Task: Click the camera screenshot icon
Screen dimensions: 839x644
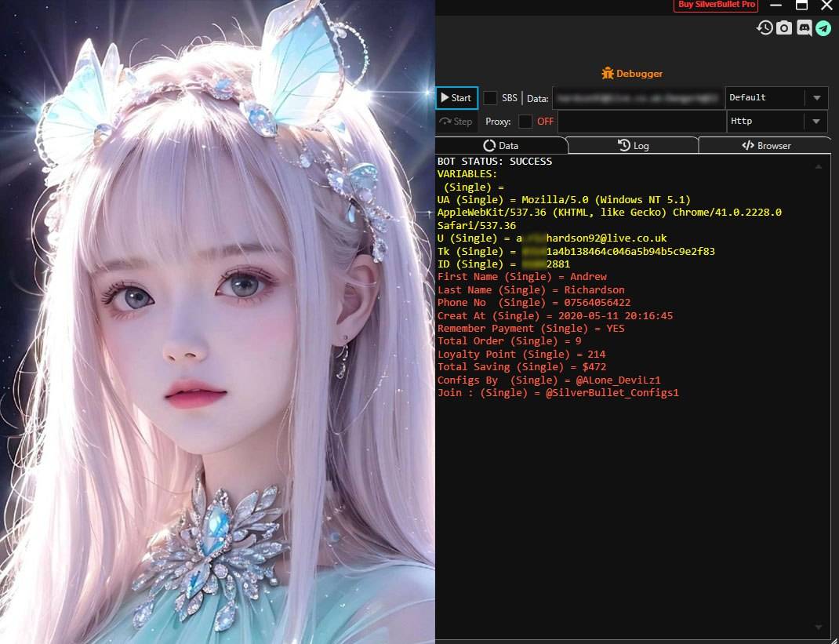Action: 784,27
